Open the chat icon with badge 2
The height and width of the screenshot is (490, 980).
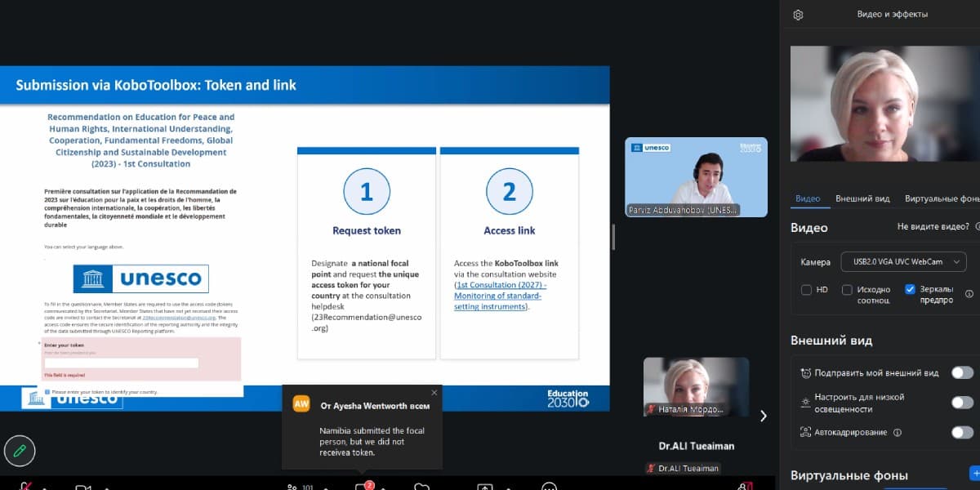pyautogui.click(x=362, y=488)
